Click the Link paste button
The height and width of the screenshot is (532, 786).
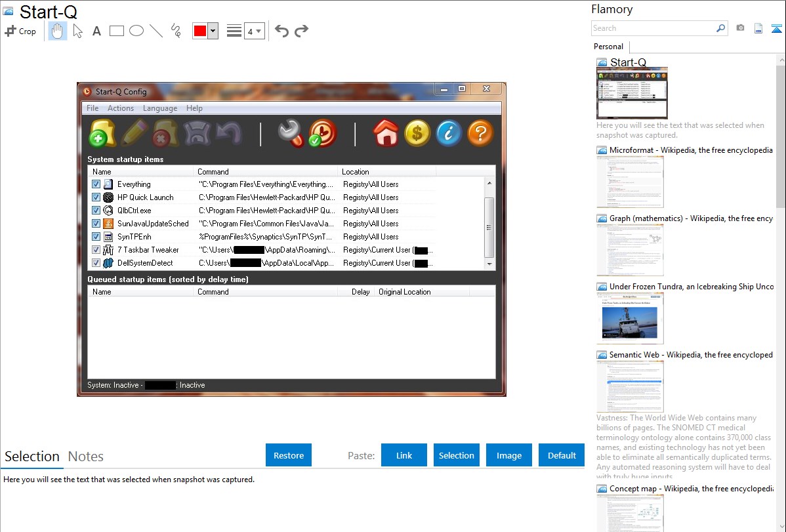click(404, 455)
